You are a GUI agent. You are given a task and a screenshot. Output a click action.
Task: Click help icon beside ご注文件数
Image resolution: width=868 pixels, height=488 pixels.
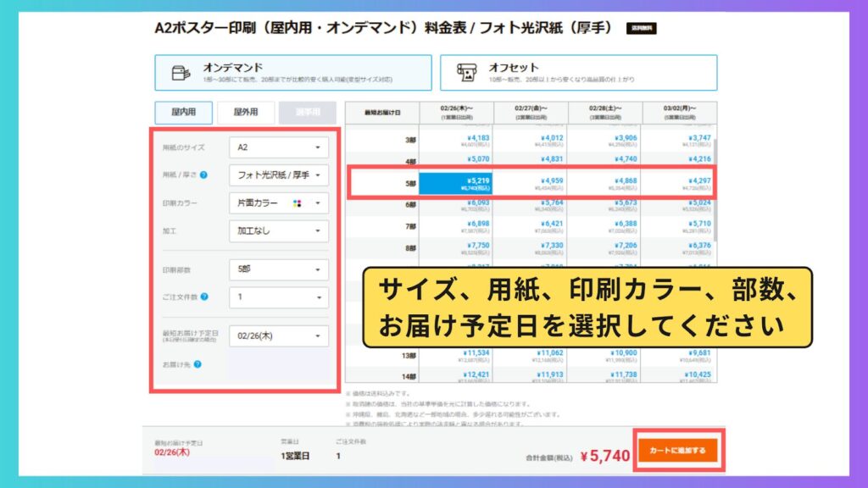(x=205, y=297)
